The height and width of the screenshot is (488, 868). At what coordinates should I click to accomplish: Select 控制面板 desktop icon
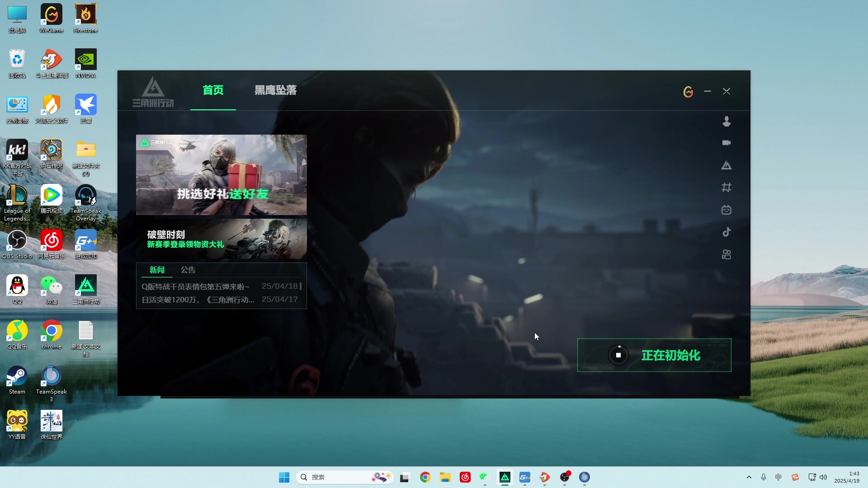17,109
